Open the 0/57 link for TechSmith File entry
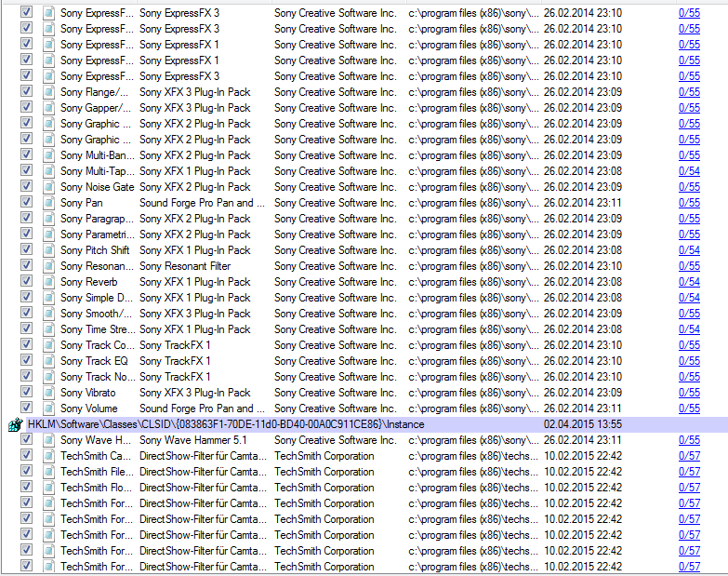 (x=689, y=472)
